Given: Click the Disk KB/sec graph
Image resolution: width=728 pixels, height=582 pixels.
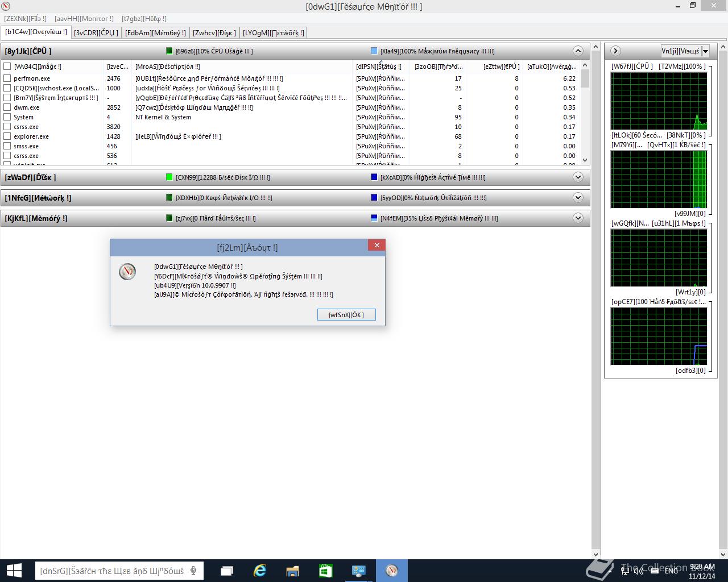Looking at the screenshot, I should (659, 180).
